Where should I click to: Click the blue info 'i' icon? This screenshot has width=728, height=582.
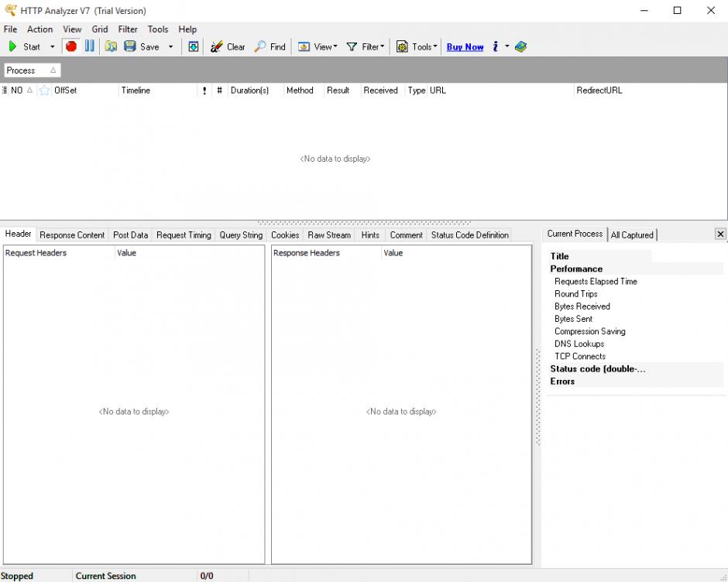coord(496,46)
